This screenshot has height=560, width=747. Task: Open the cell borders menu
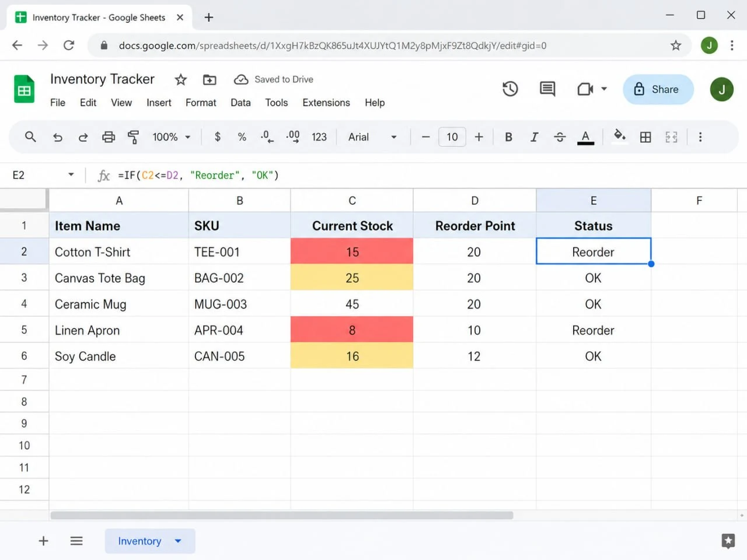tap(645, 137)
